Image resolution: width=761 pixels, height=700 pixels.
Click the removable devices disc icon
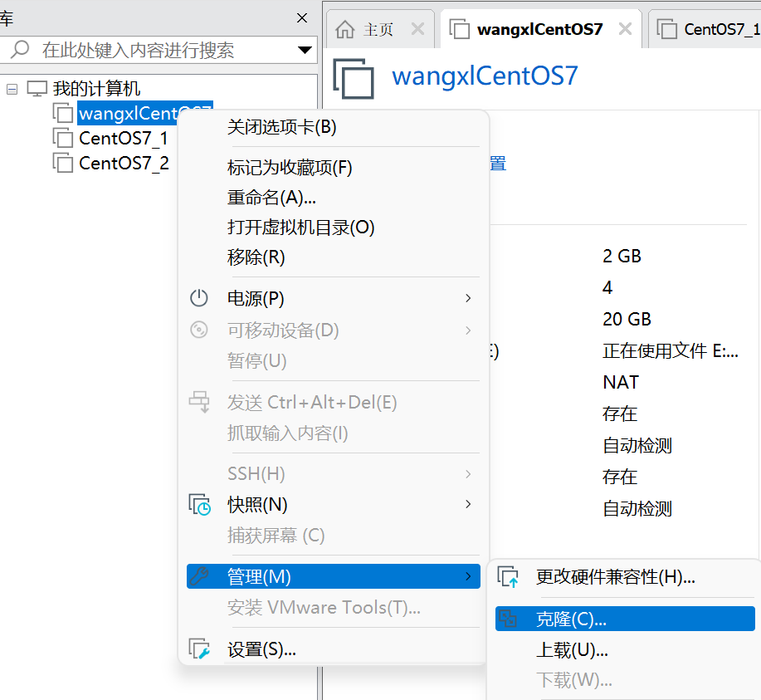[x=199, y=330]
